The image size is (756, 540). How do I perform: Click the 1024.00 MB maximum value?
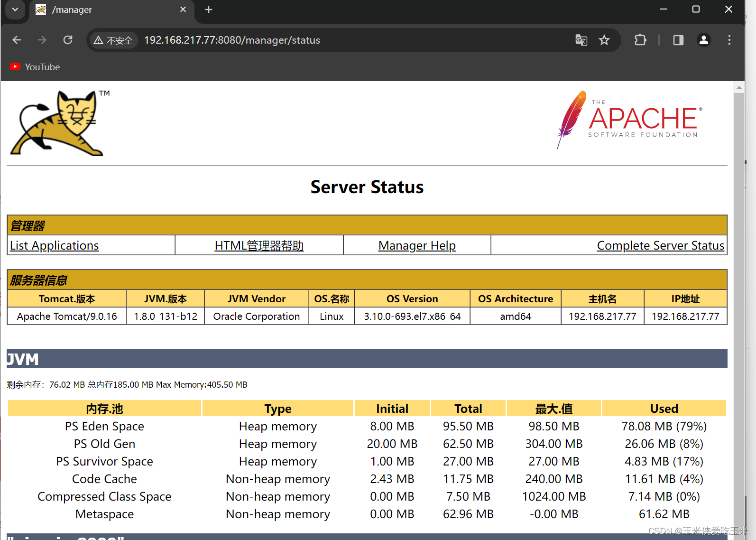pos(554,497)
